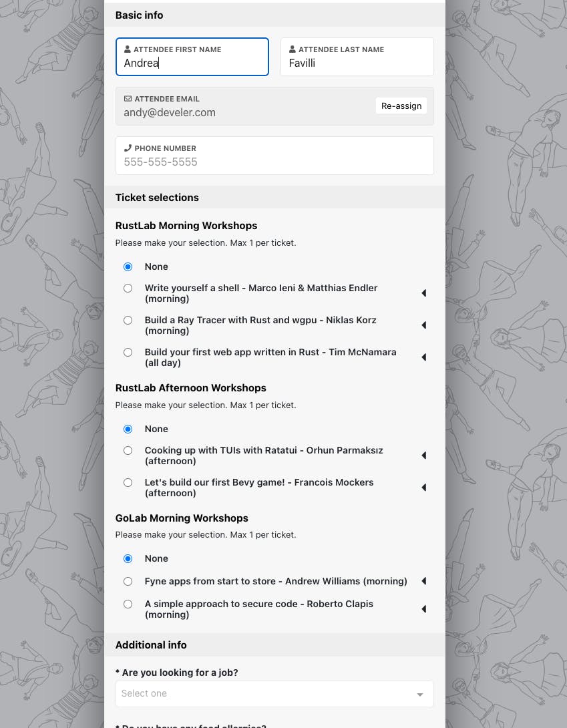Viewport: 567px width, 728px height.
Task: Expand arrow for Build your first web app
Action: 423,357
